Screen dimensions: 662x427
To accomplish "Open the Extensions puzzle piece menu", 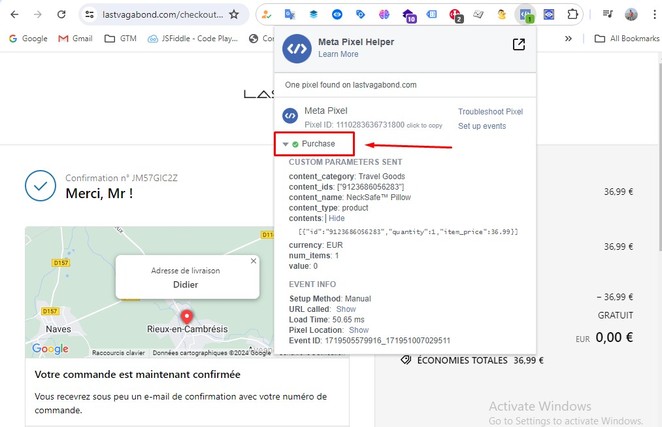I will 572,14.
